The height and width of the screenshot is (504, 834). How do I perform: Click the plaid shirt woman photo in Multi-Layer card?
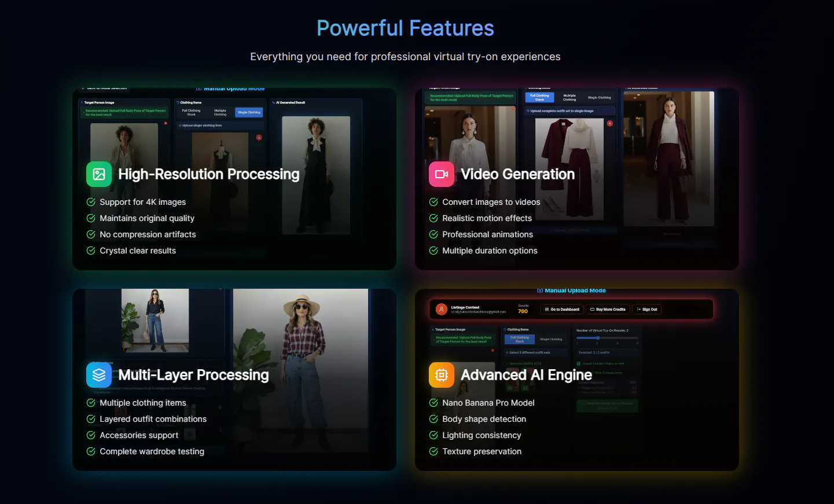tap(300, 370)
